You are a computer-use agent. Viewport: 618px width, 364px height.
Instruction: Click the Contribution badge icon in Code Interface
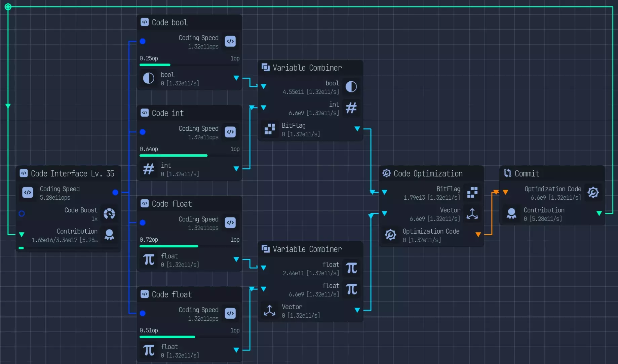point(109,235)
